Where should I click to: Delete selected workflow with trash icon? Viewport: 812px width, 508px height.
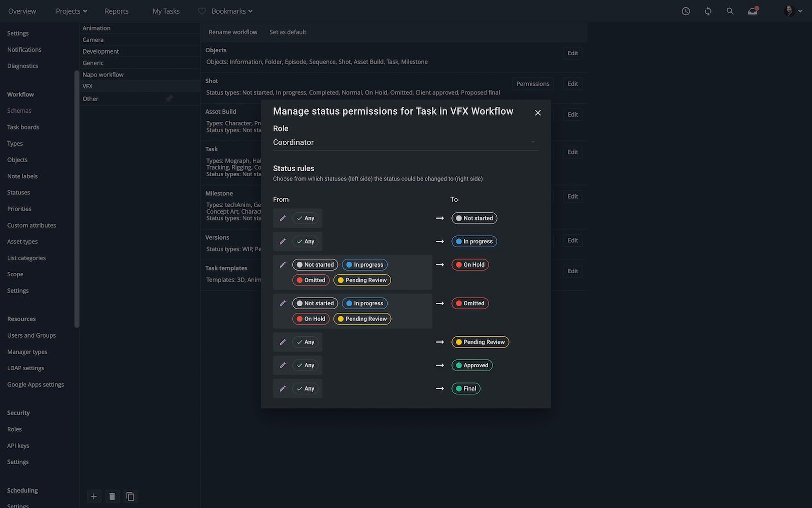112,496
